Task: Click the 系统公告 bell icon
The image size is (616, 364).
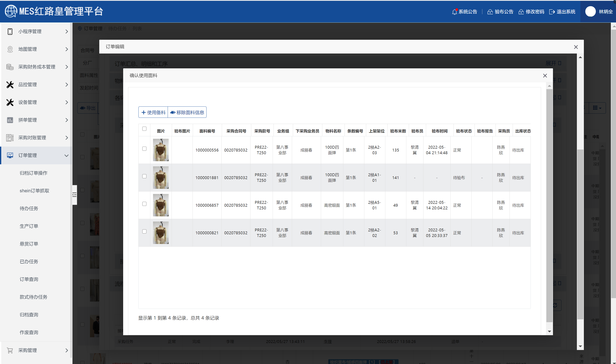Action: [x=454, y=12]
